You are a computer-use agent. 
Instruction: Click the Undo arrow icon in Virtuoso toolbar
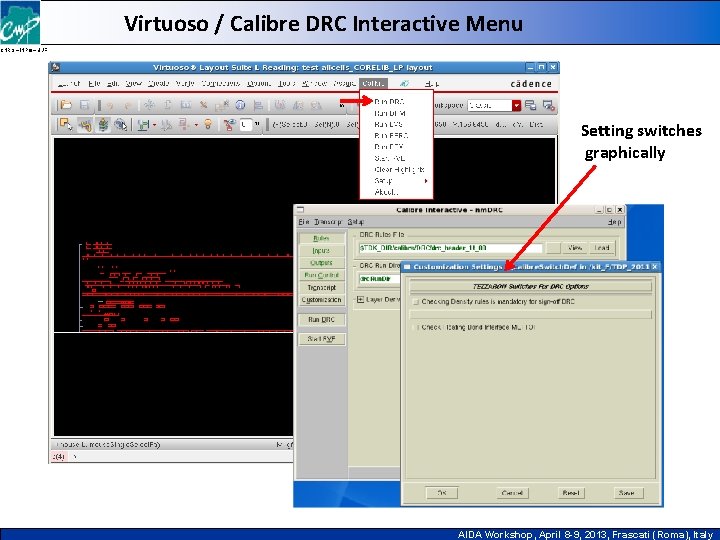coord(110,106)
